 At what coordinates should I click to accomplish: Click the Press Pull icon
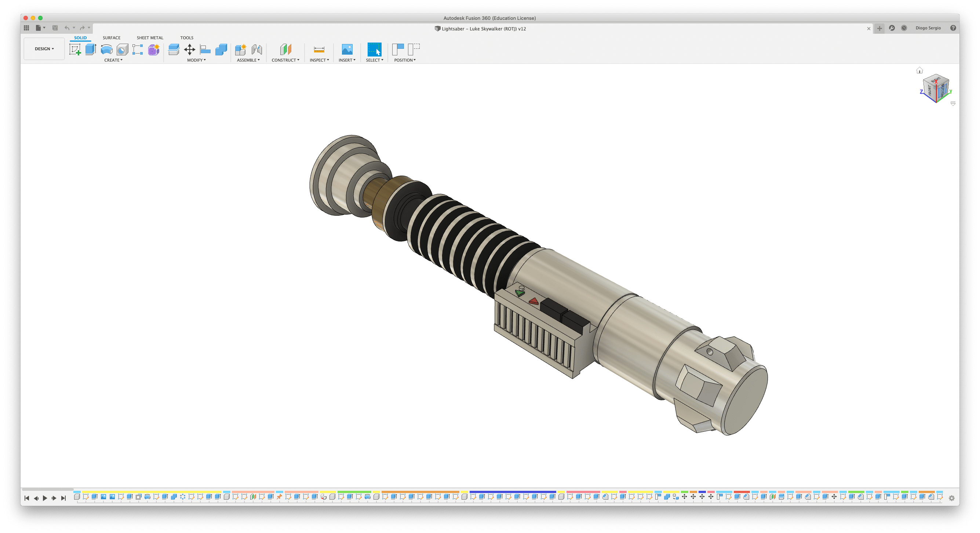(x=174, y=50)
